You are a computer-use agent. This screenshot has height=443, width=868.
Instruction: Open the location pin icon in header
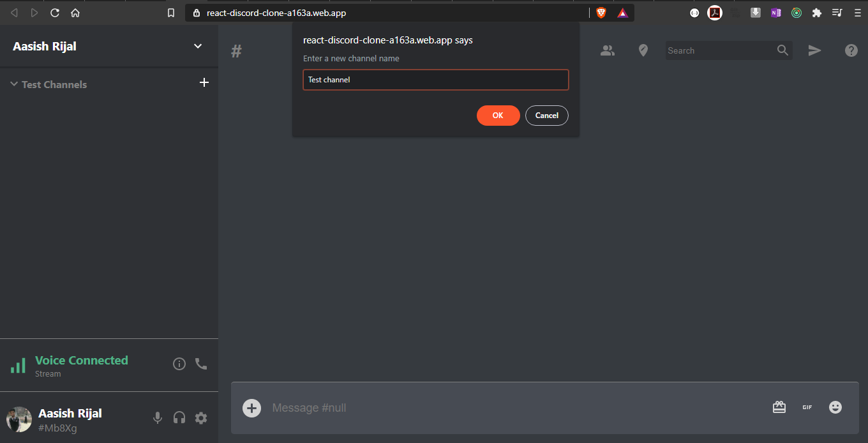(x=643, y=50)
